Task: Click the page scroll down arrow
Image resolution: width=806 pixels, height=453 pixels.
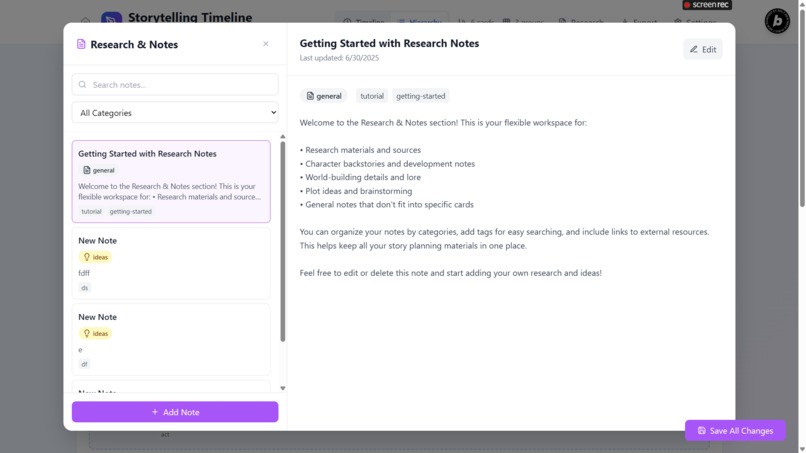Action: pyautogui.click(x=802, y=449)
